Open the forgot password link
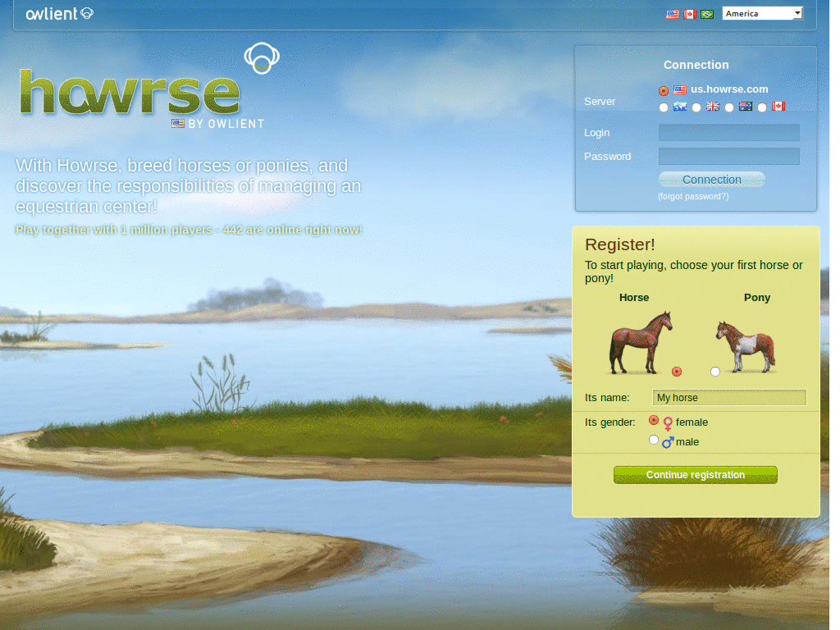The image size is (840, 630). pos(693,197)
